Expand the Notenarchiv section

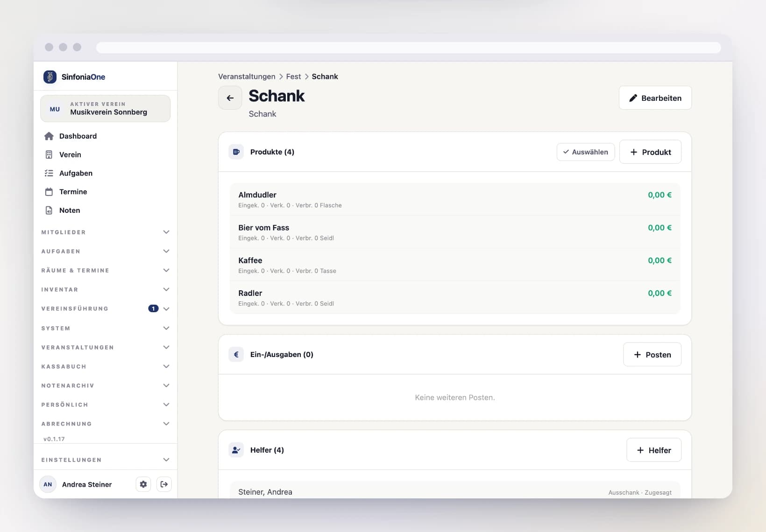pos(105,385)
